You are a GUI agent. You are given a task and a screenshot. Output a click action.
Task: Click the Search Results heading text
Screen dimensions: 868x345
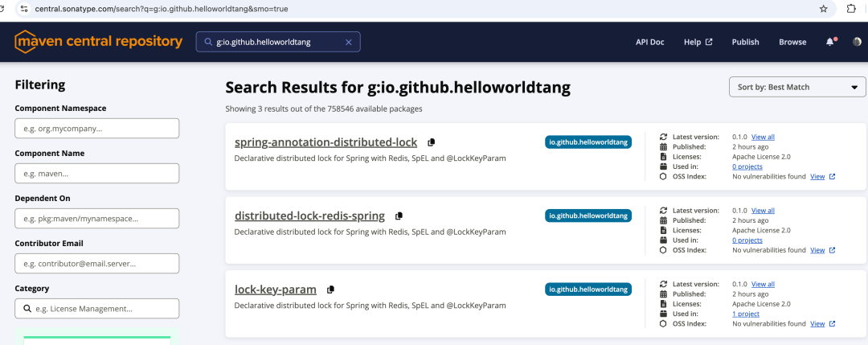pos(398,88)
